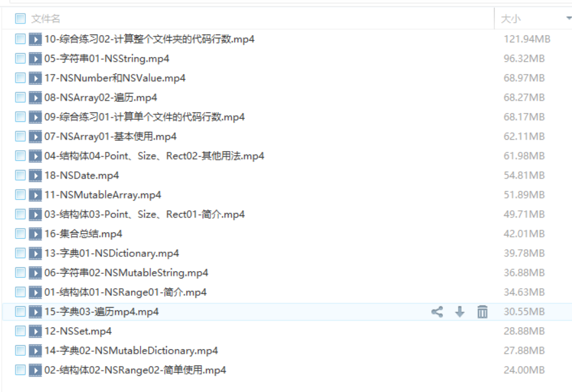Click video icon beside 11-NSMutableArray.mp4
Image resolution: width=572 pixels, height=392 pixels.
pos(36,195)
